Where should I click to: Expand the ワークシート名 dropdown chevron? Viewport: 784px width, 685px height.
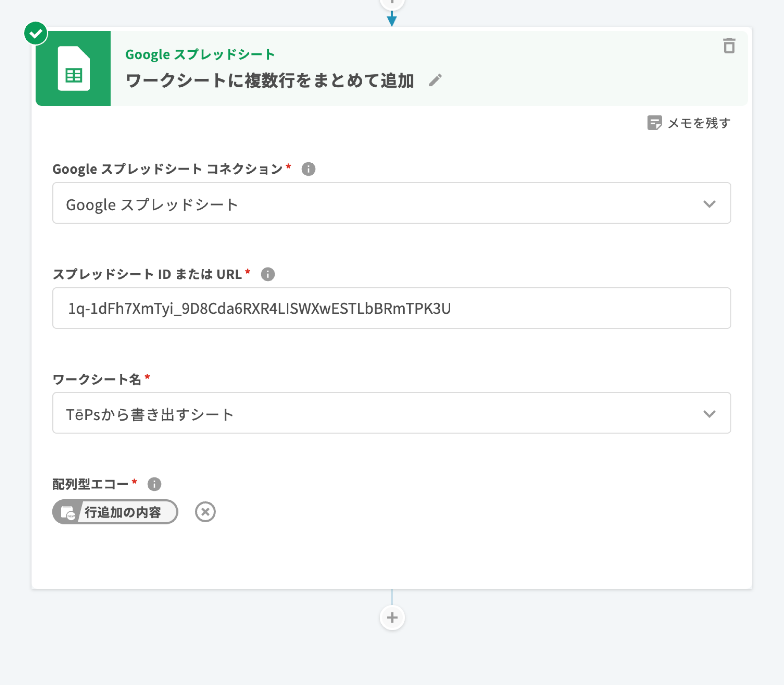709,414
